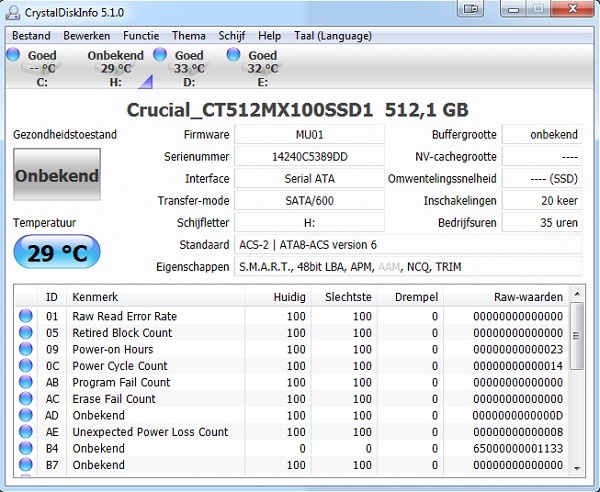Click the blue status orb for Power-on Hours
The image size is (600, 492).
tap(26, 349)
